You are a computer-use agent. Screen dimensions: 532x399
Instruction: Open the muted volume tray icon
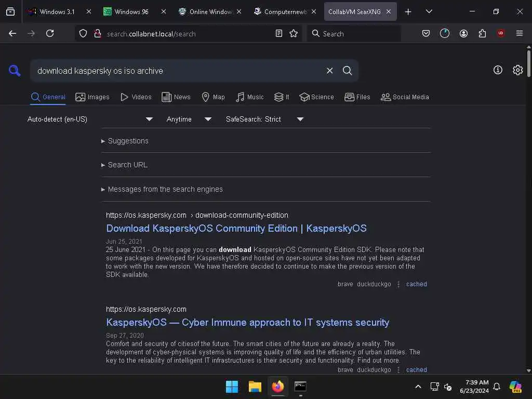447,387
